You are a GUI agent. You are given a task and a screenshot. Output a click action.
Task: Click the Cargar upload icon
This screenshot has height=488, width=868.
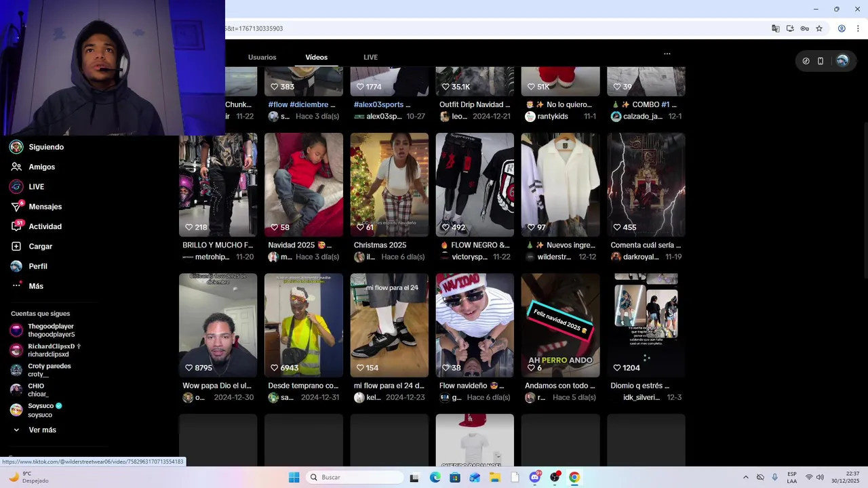tap(16, 246)
